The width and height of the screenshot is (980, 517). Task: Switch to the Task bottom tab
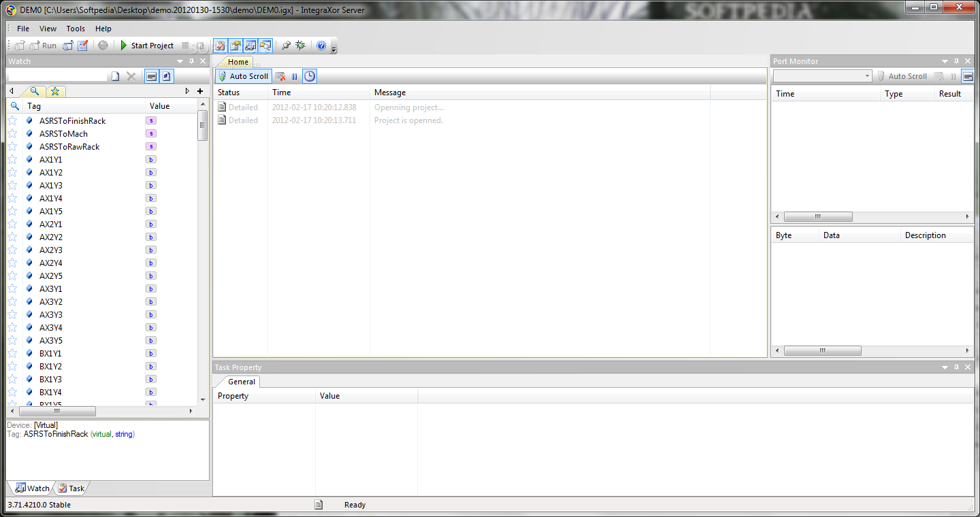(x=71, y=488)
